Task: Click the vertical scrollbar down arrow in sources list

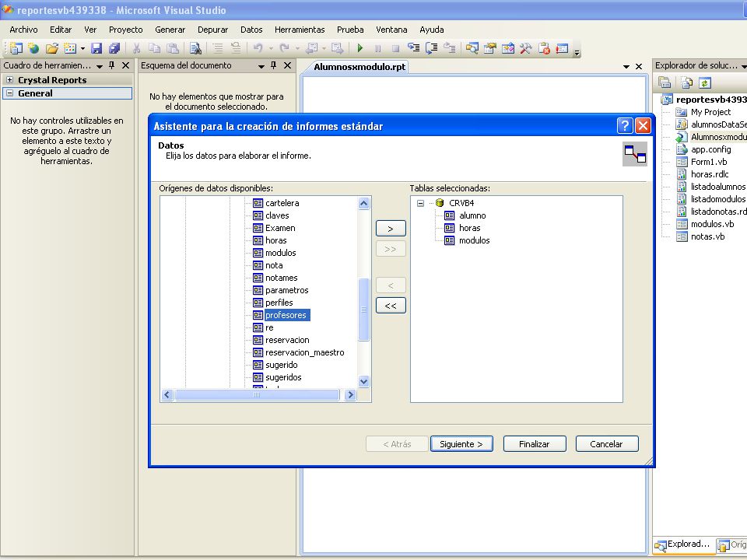Action: pyautogui.click(x=364, y=381)
